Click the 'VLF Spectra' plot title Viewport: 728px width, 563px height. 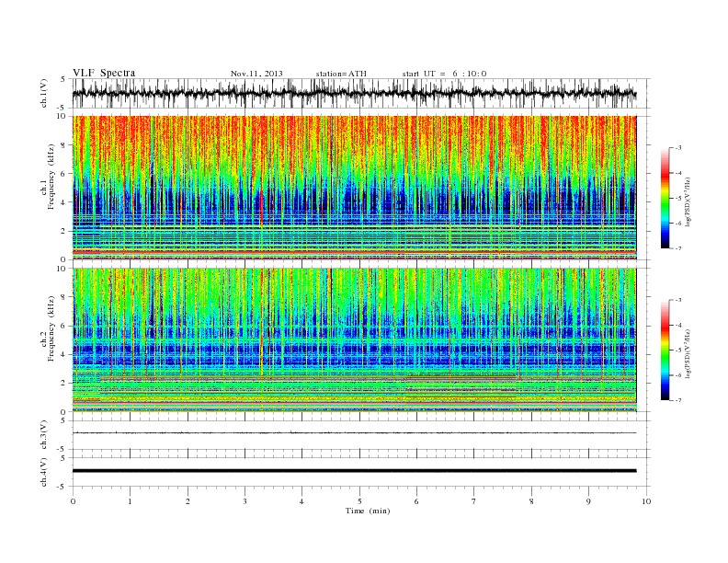pyautogui.click(x=104, y=73)
